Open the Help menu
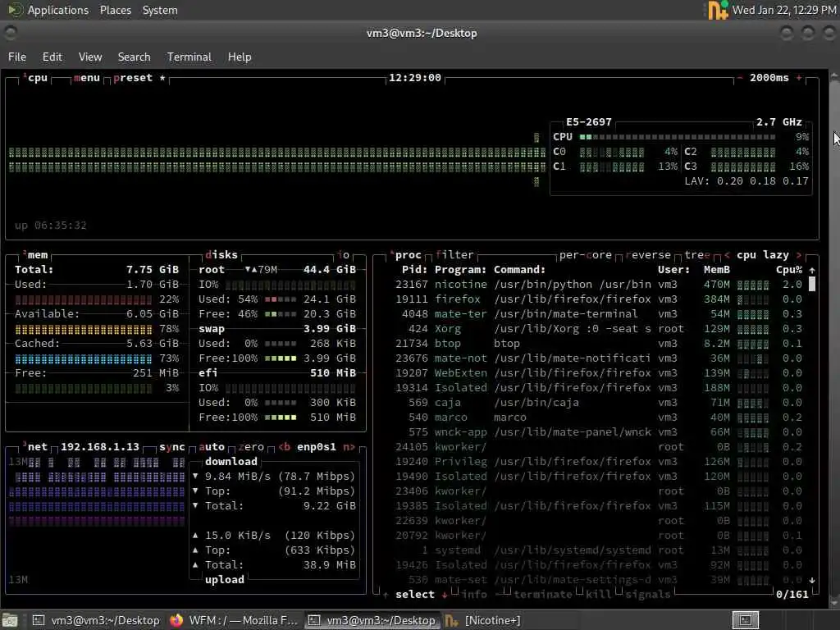 click(x=240, y=57)
